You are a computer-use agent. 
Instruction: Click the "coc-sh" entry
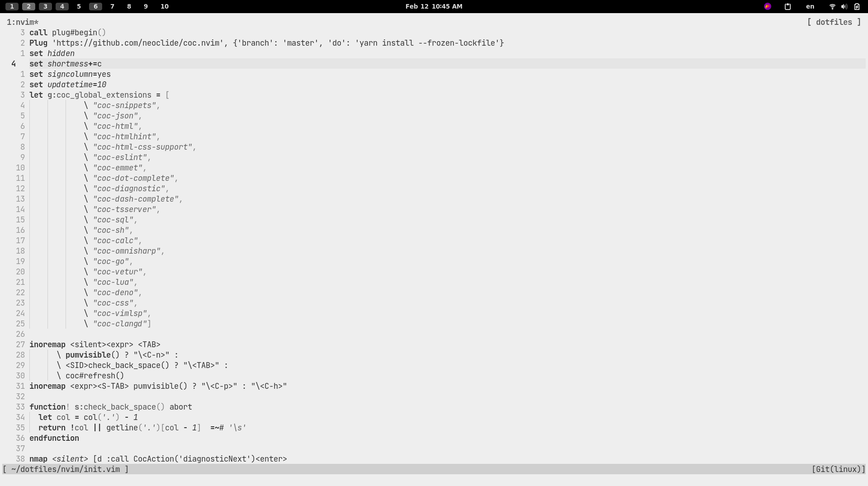(111, 230)
